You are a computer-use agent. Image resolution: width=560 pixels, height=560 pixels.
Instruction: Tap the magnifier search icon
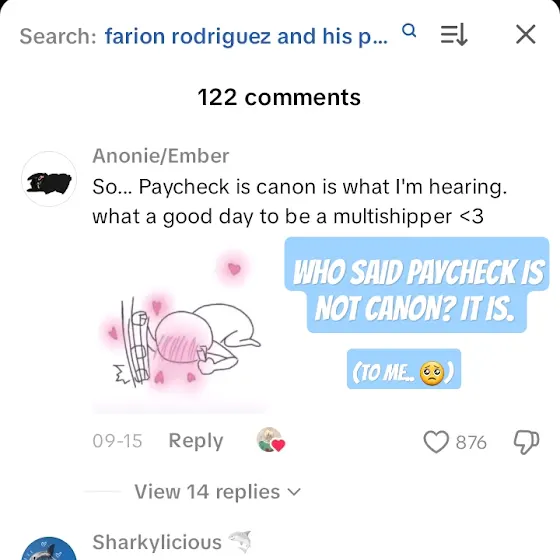pyautogui.click(x=409, y=31)
